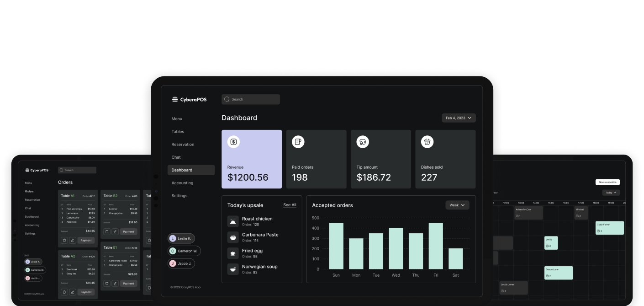
Task: Click the Revenue dollar icon on the dashboard
Action: [233, 142]
